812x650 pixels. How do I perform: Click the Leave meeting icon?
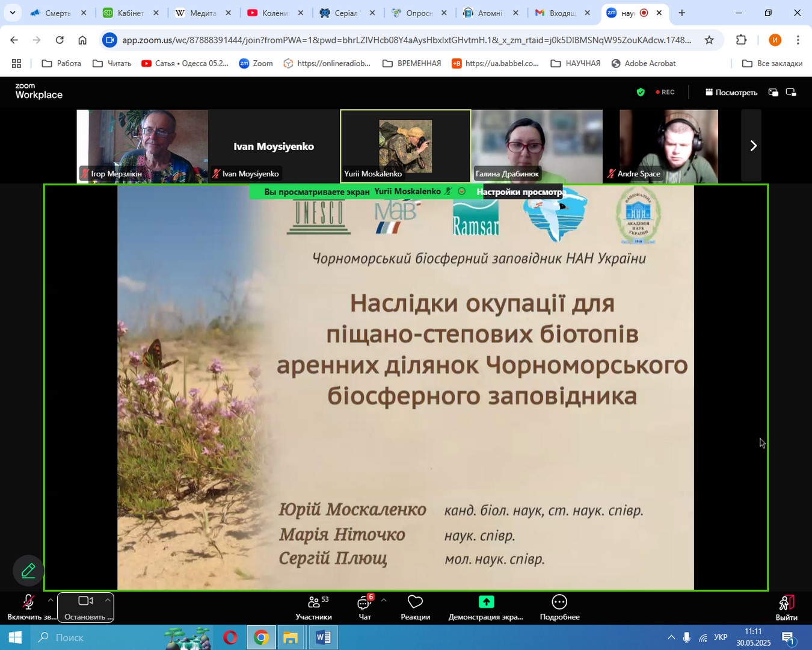(x=786, y=608)
